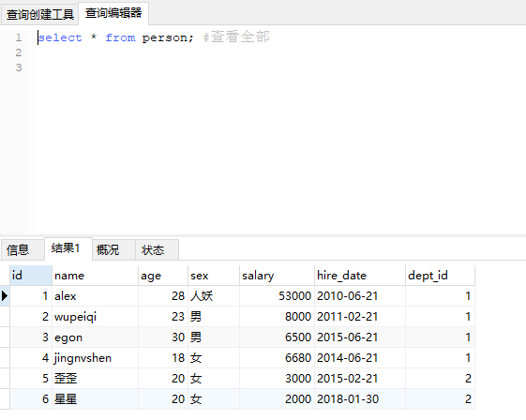Click sex cell '女' in jingnvshen row

[214, 357]
